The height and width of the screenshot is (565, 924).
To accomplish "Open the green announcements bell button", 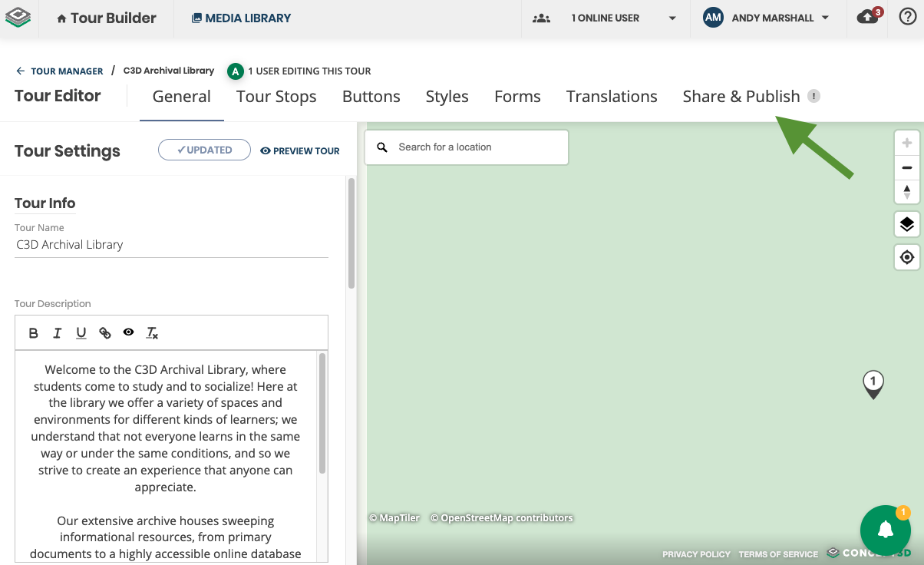I will point(885,530).
